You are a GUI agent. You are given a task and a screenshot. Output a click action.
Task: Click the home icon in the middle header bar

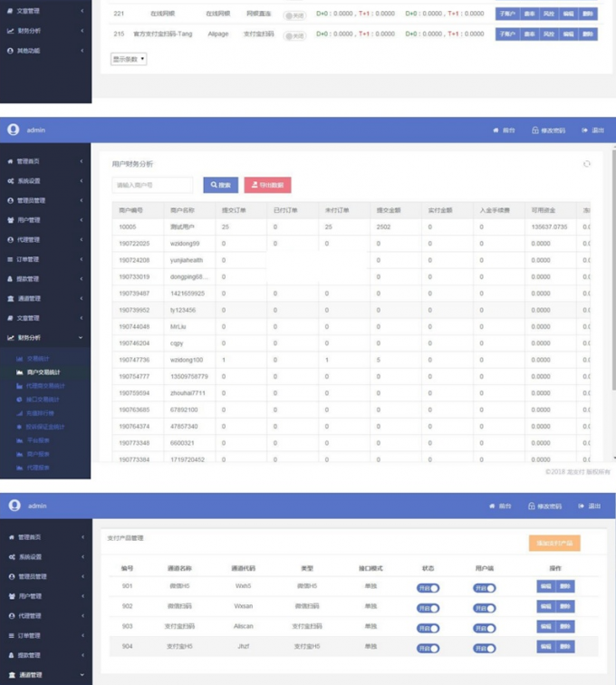496,130
